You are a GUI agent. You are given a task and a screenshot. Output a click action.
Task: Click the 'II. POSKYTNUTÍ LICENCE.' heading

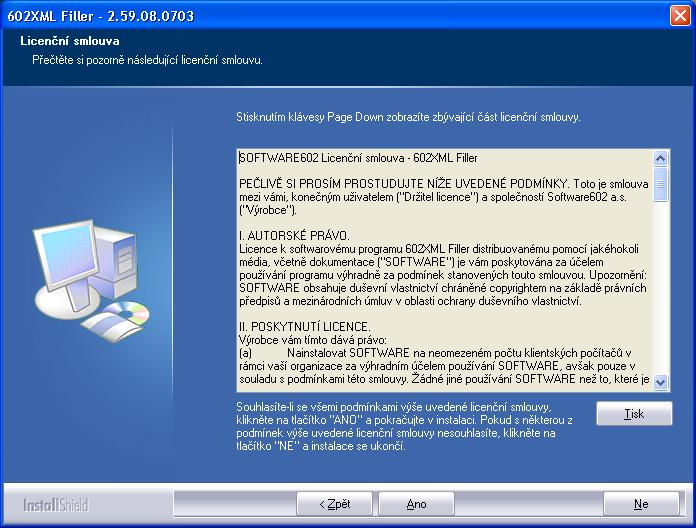[x=304, y=327]
